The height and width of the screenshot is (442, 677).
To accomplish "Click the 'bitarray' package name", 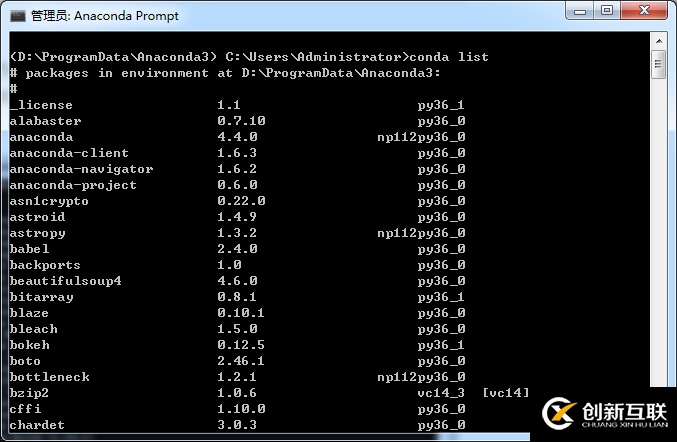I will point(41,297).
